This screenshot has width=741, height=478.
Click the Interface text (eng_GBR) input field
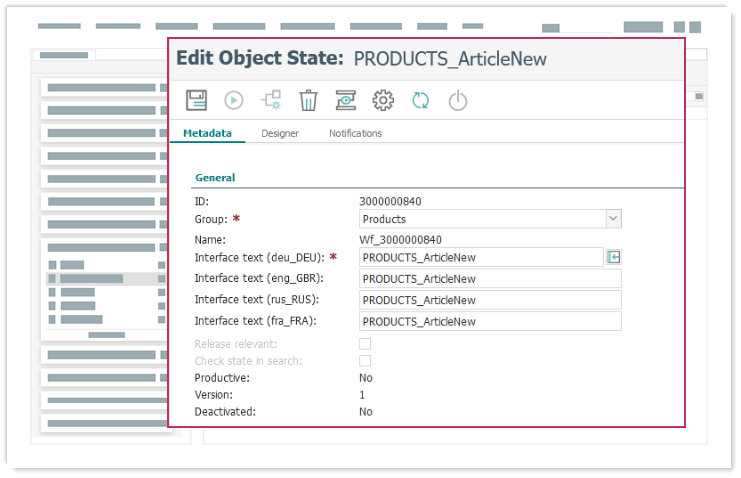490,279
